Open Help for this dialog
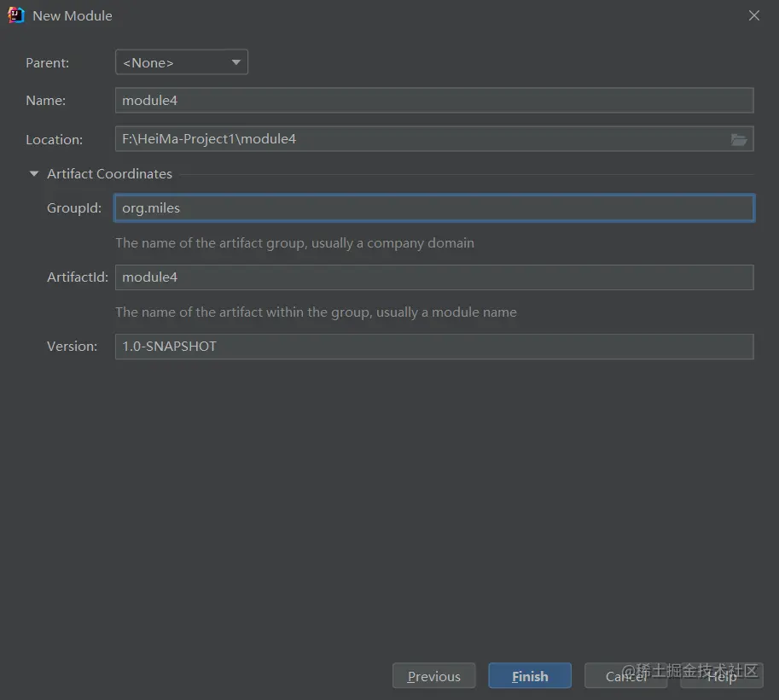The image size is (779, 700). (721, 676)
